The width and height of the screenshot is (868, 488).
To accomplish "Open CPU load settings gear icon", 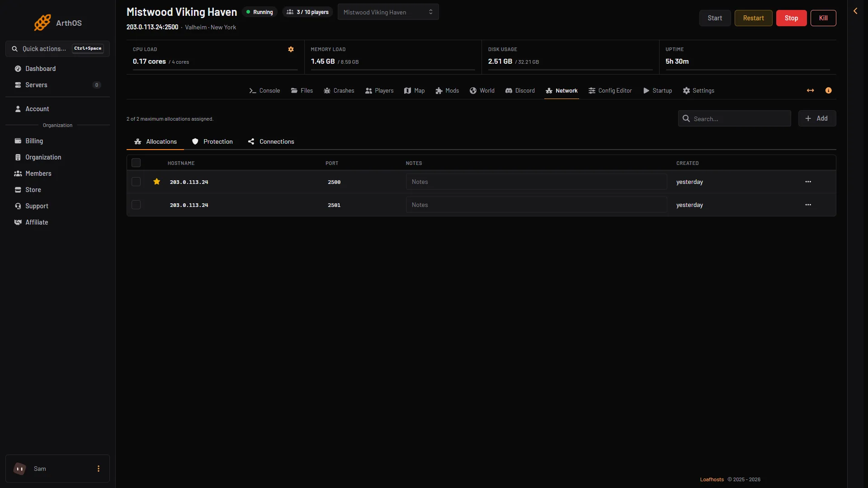I will 291,49.
